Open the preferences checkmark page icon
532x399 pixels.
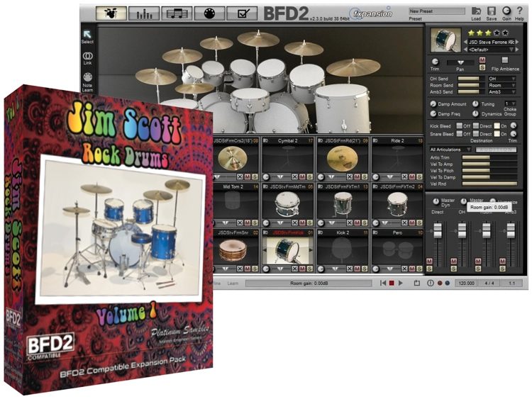coord(243,13)
